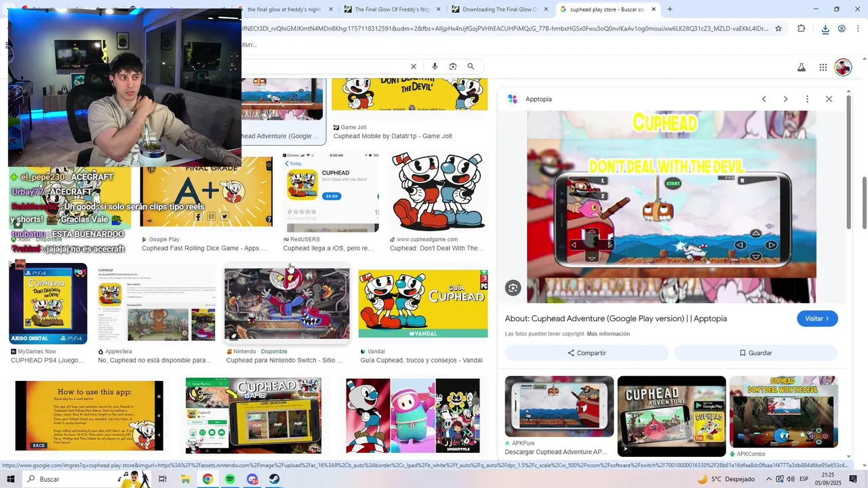Expand hidden system tray icons
This screenshot has height=488, width=868.
768,479
